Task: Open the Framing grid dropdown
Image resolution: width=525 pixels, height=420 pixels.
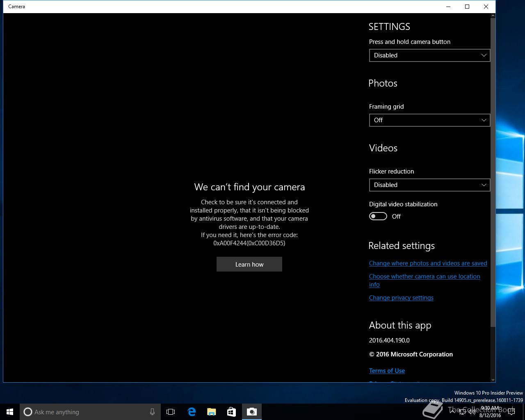Action: (x=429, y=120)
